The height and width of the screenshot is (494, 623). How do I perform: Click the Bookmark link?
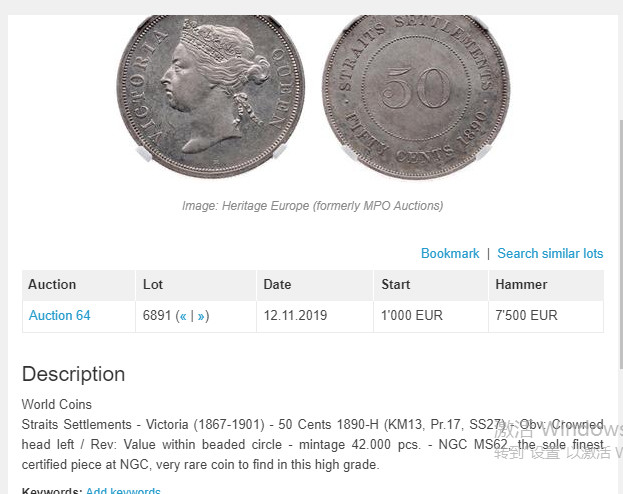pos(450,254)
